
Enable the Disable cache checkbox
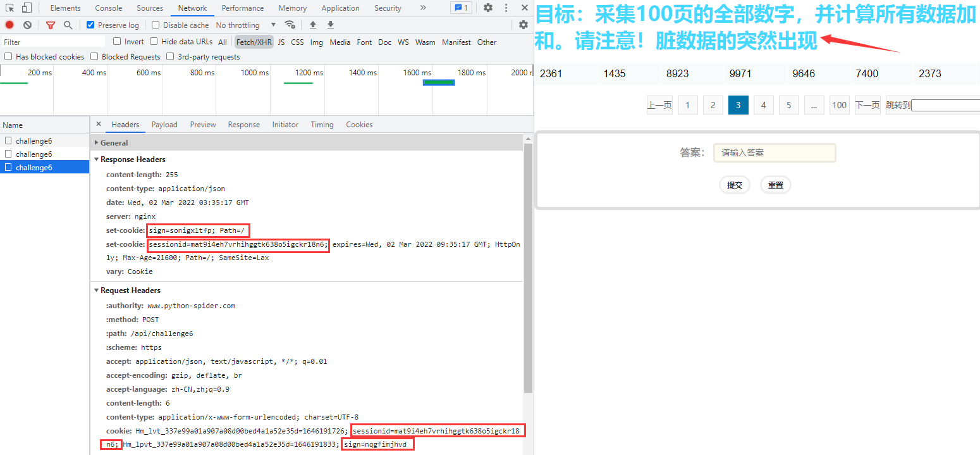click(x=156, y=25)
